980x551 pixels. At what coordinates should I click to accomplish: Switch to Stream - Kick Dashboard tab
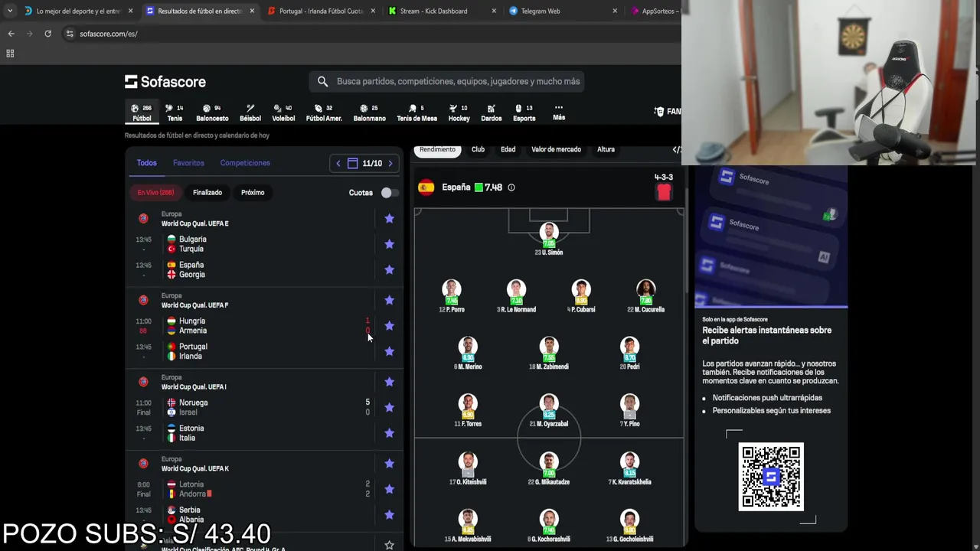point(433,11)
